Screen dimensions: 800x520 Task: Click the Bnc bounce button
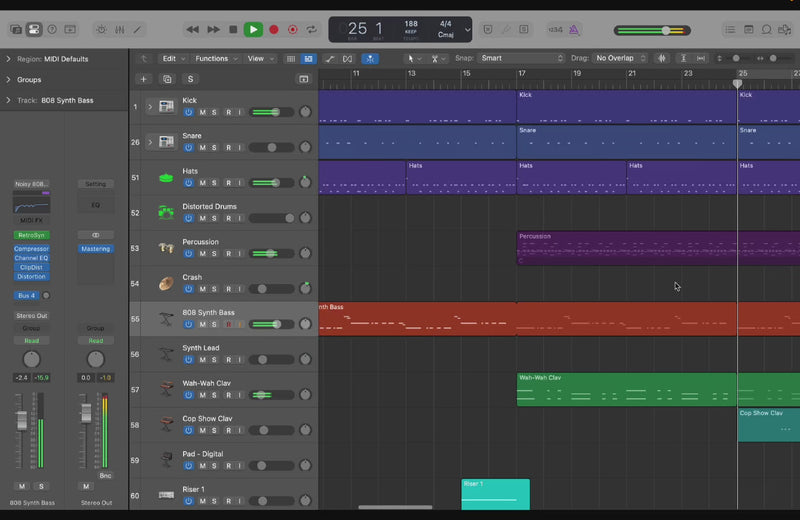coord(105,475)
